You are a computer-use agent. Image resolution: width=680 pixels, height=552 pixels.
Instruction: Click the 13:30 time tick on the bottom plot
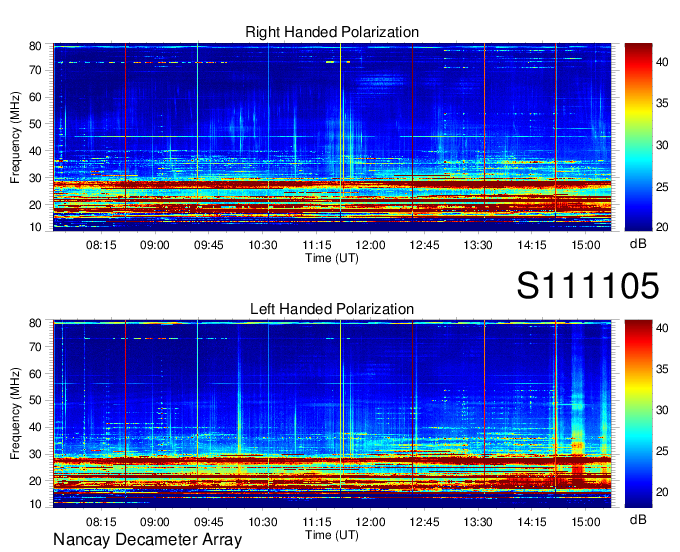(x=478, y=522)
